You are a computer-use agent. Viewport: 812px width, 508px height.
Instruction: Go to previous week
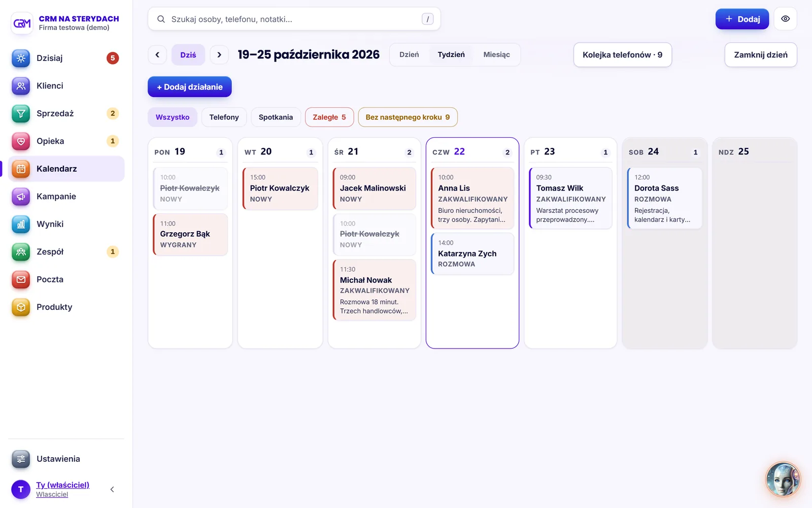157,55
